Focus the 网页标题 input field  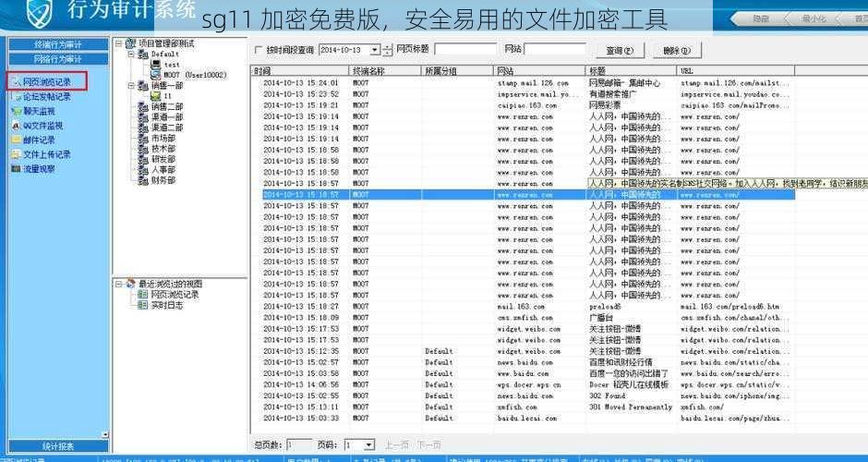464,49
